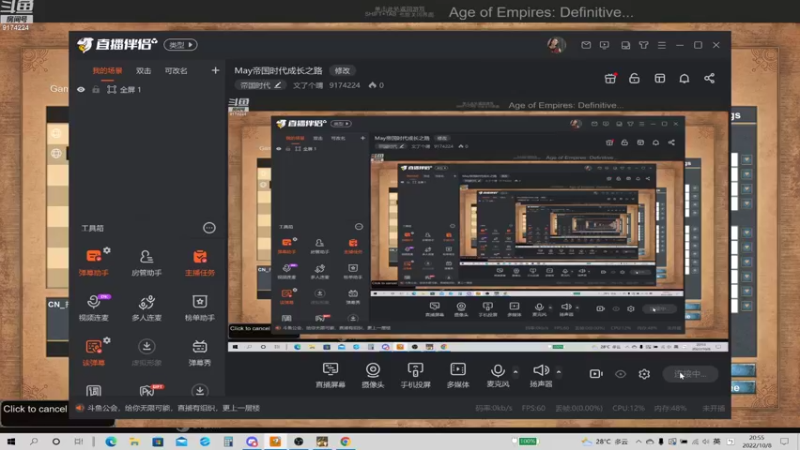Open the gift box icon
This screenshot has width=800, height=450.
pyautogui.click(x=610, y=78)
